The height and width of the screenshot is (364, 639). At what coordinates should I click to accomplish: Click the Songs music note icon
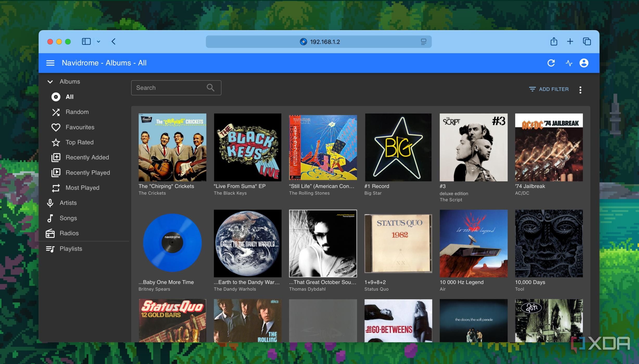coord(50,218)
